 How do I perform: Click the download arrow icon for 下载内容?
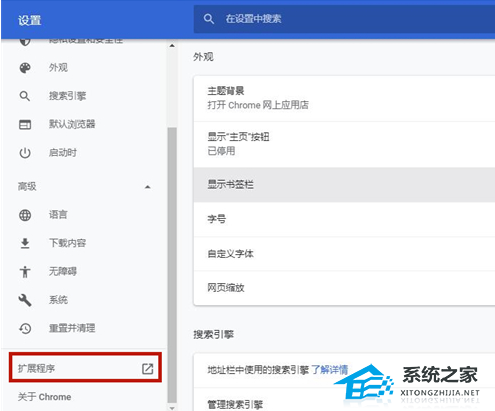tap(25, 244)
